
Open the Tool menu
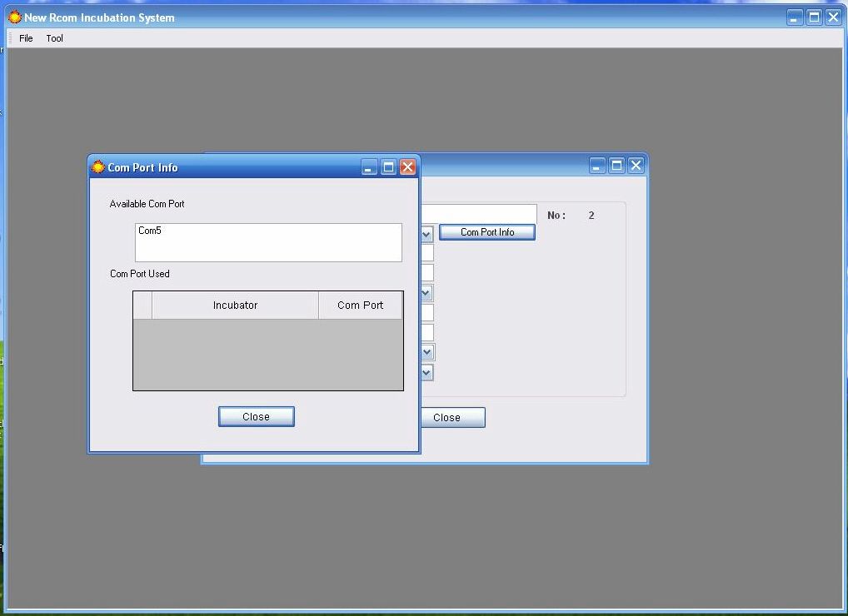click(x=55, y=38)
